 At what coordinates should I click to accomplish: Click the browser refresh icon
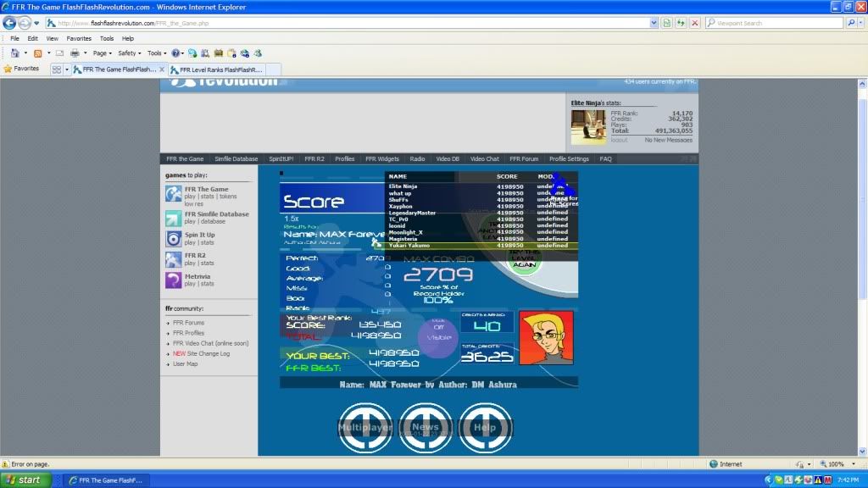(681, 23)
